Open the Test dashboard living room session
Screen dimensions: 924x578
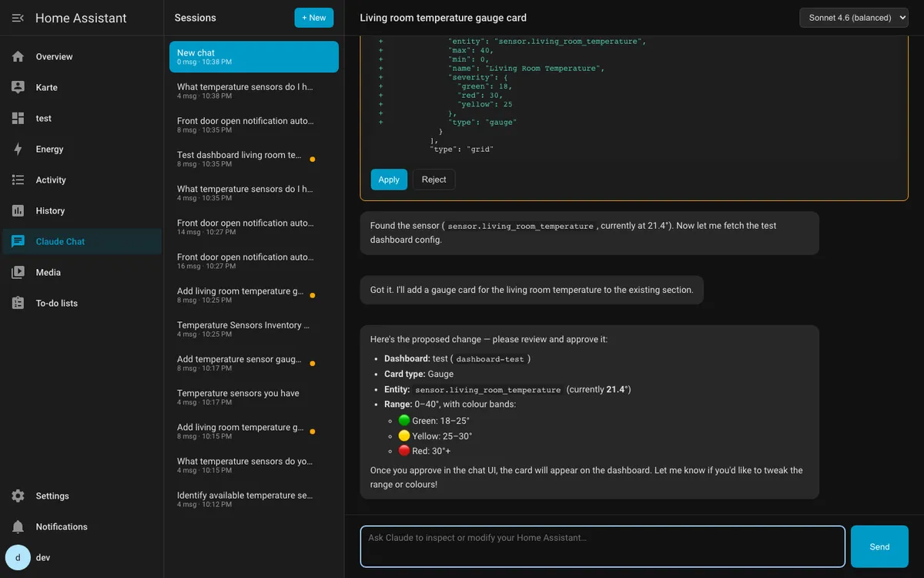tap(254, 159)
